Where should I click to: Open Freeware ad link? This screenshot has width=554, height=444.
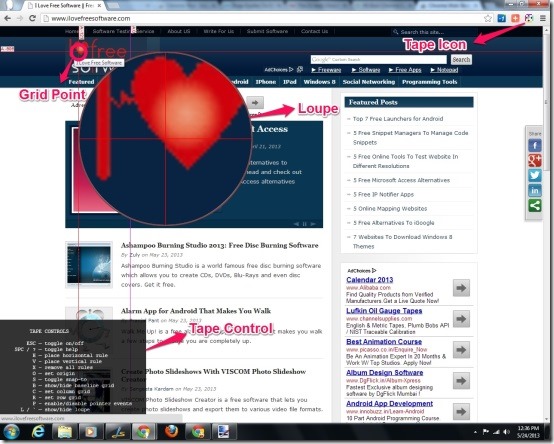click(326, 70)
